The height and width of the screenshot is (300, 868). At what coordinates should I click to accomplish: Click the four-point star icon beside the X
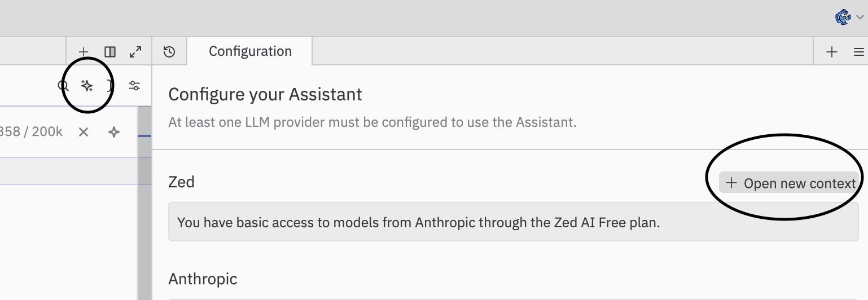pyautogui.click(x=114, y=132)
